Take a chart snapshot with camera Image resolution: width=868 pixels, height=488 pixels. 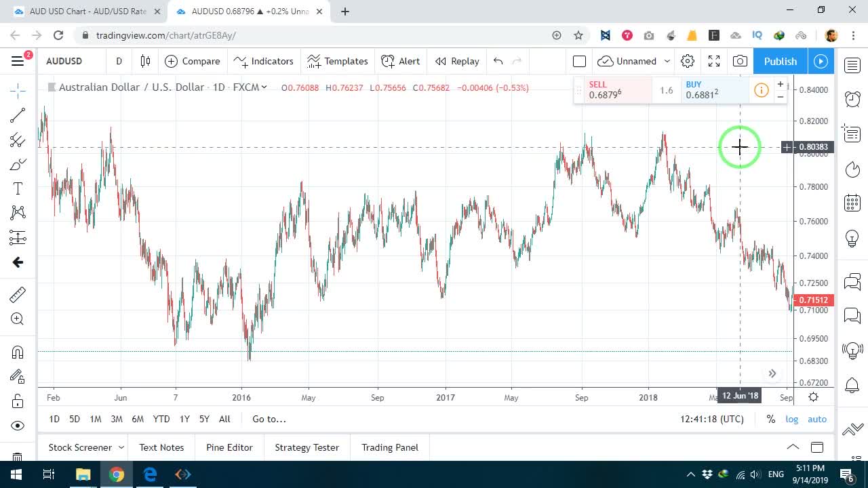tap(740, 61)
